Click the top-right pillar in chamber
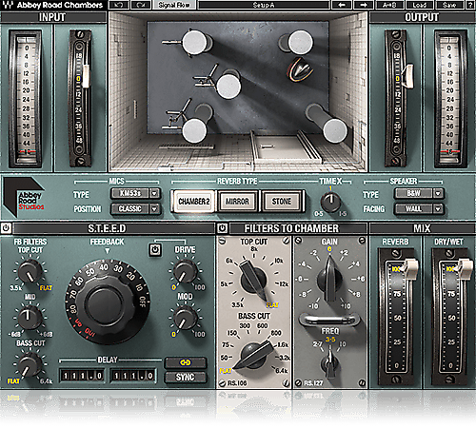Image resolution: width=476 pixels, height=448 pixels. point(300,42)
